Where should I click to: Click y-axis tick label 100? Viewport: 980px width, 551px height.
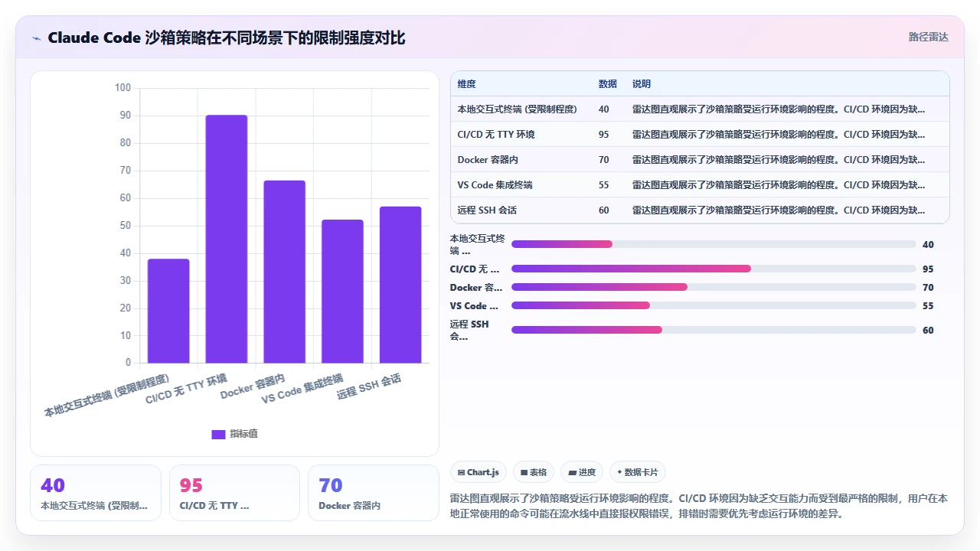tap(122, 87)
